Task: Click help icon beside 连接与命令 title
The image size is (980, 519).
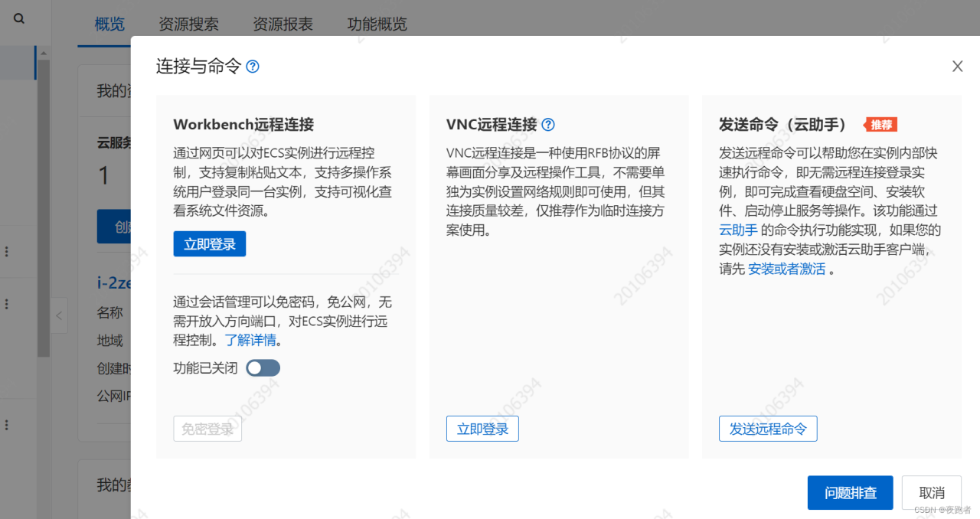Action: click(x=253, y=67)
